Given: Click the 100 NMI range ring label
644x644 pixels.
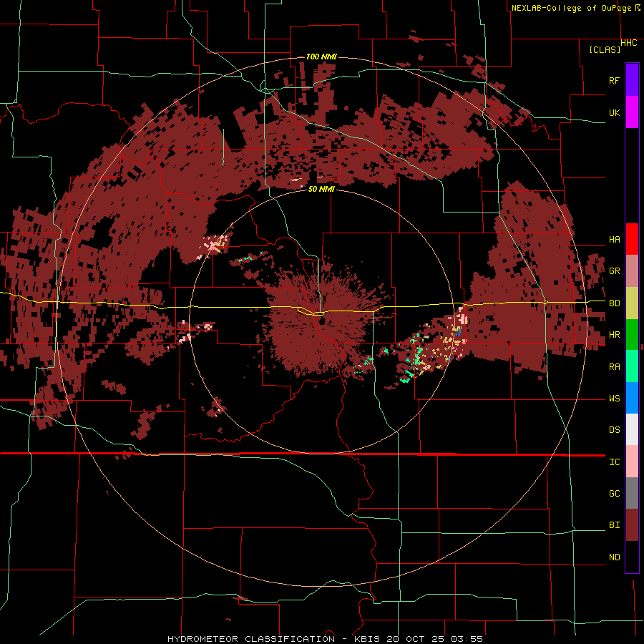Looking at the screenshot, I should (x=321, y=57).
